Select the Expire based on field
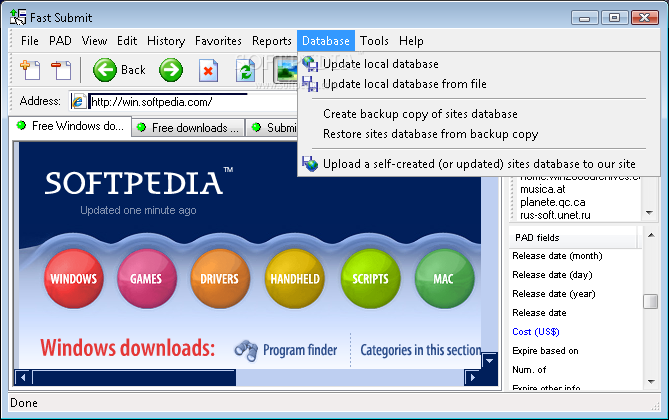 coord(545,351)
